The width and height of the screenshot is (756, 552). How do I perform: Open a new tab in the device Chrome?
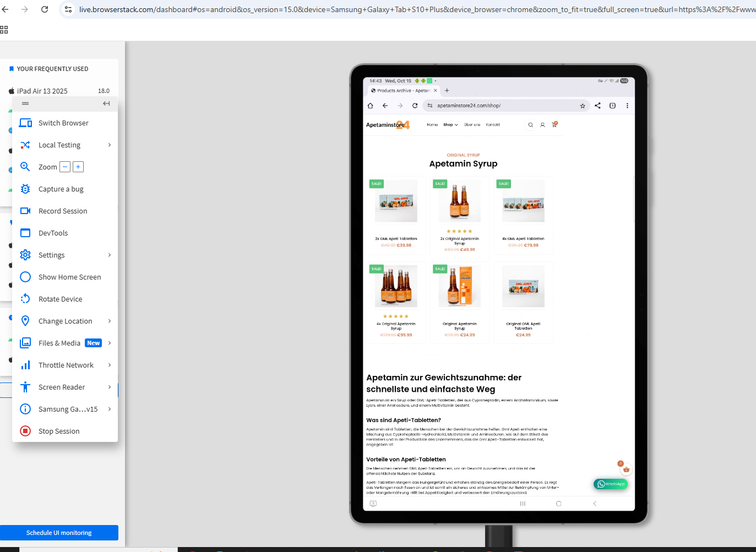click(447, 90)
